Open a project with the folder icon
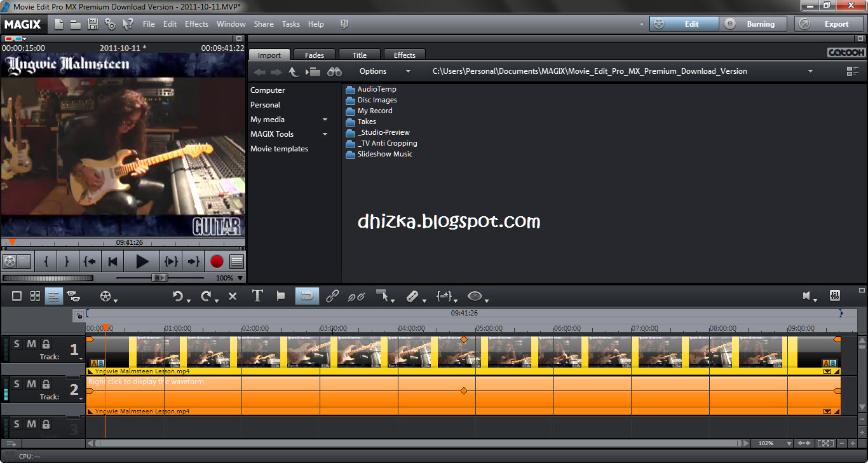 click(x=76, y=24)
